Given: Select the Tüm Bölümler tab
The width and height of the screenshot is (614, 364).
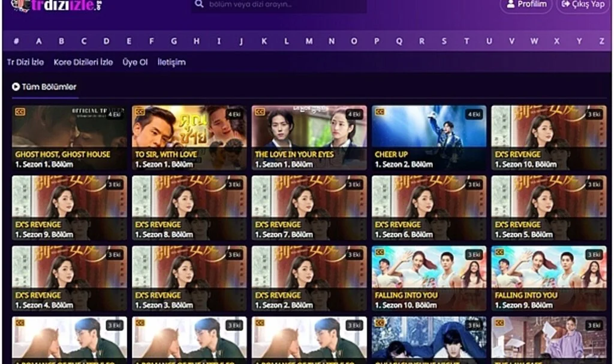Looking at the screenshot, I should pos(44,87).
